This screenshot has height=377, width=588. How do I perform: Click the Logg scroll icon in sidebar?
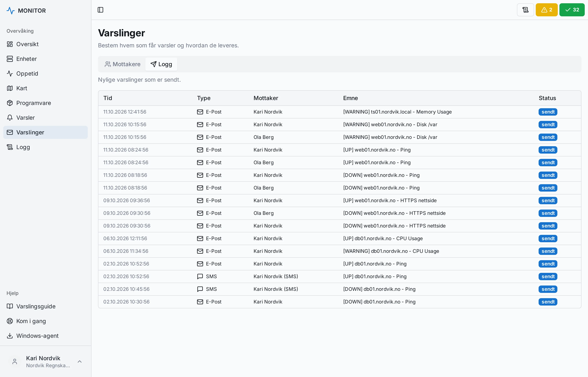tap(10, 147)
